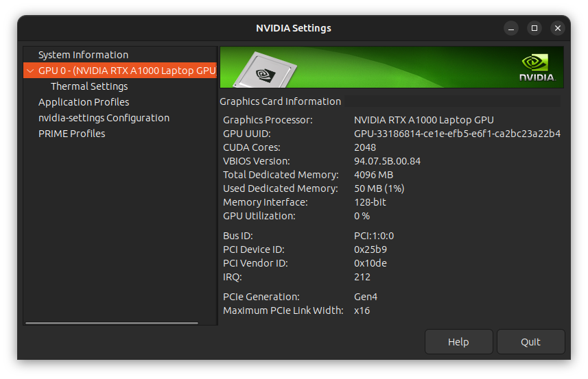Open PRIME Profiles page

click(71, 134)
